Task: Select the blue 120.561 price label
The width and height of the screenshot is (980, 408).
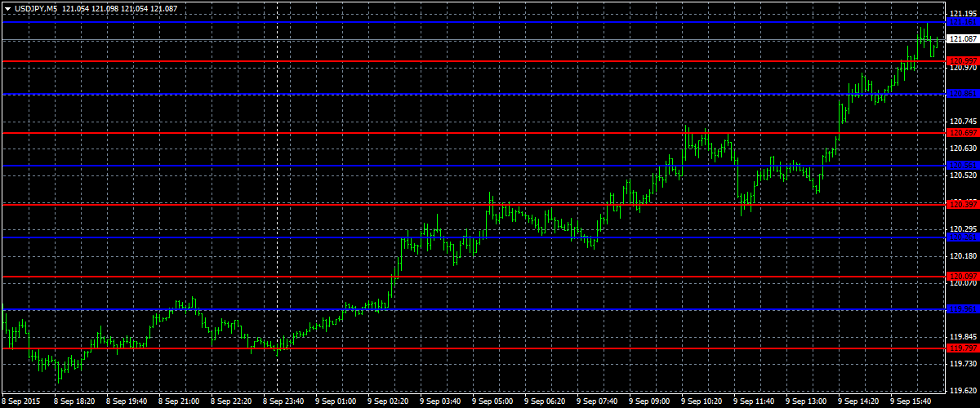Action: coord(962,166)
